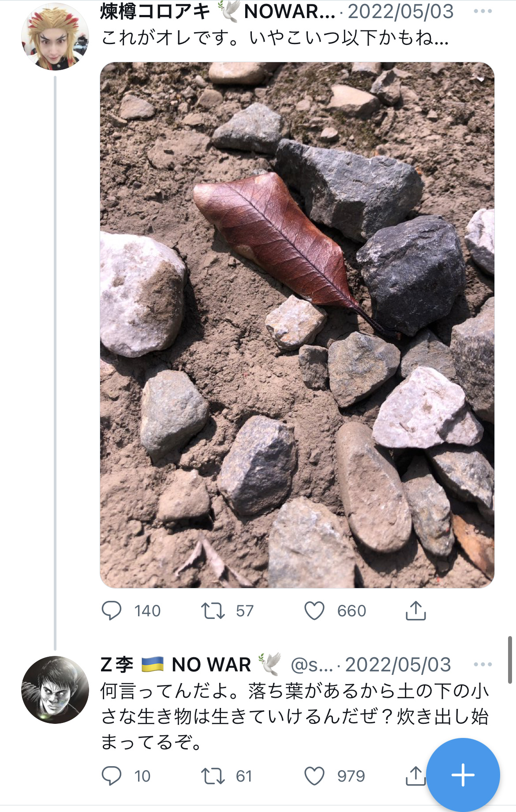The image size is (516, 812).
Task: Share Z李's reply tweet
Action: (x=415, y=776)
